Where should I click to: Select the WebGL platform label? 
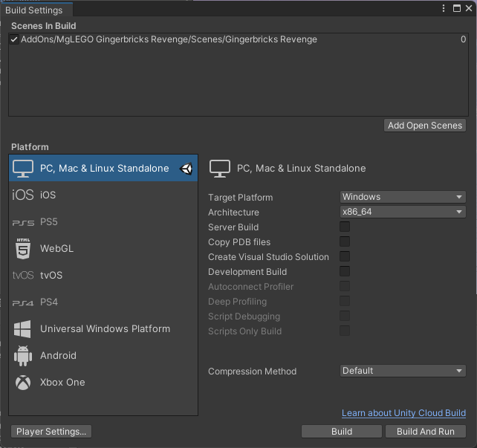57,248
